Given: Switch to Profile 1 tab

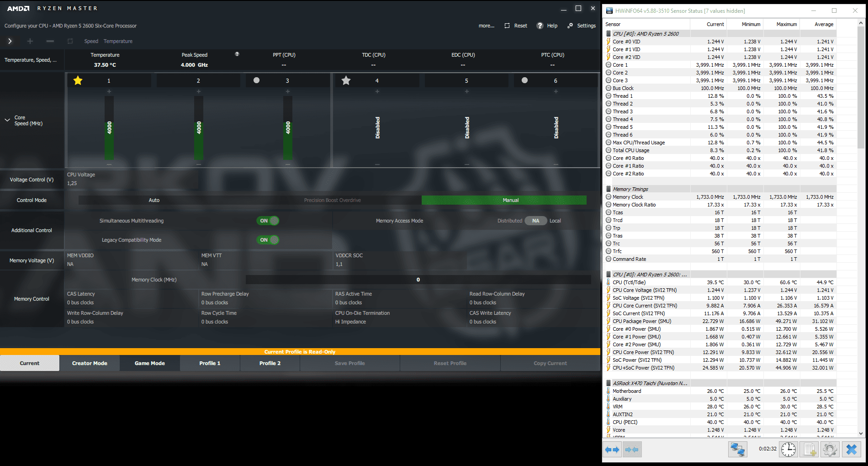Looking at the screenshot, I should click(x=210, y=363).
